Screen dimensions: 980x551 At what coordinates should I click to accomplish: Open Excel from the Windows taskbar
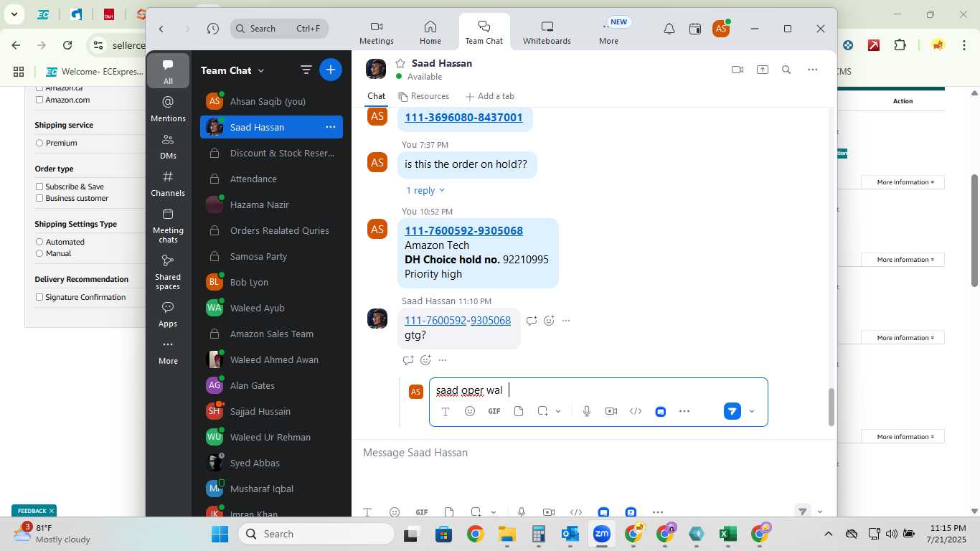(727, 534)
